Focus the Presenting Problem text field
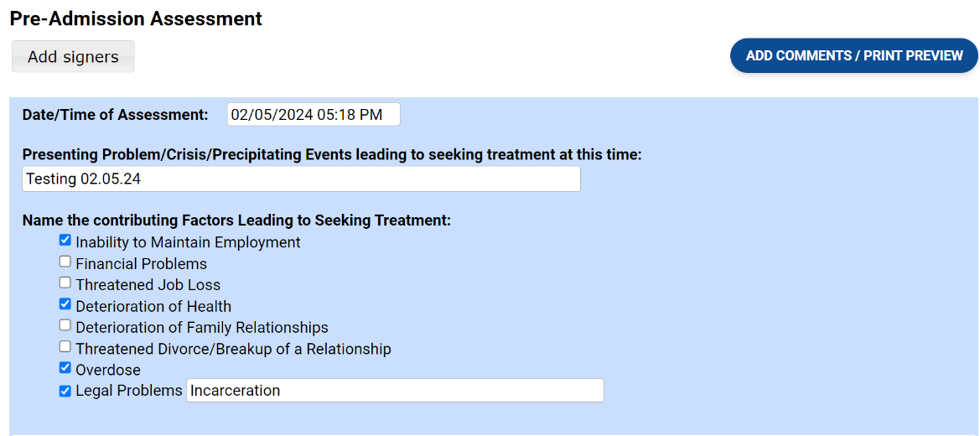The width and height of the screenshot is (980, 436). point(301,179)
